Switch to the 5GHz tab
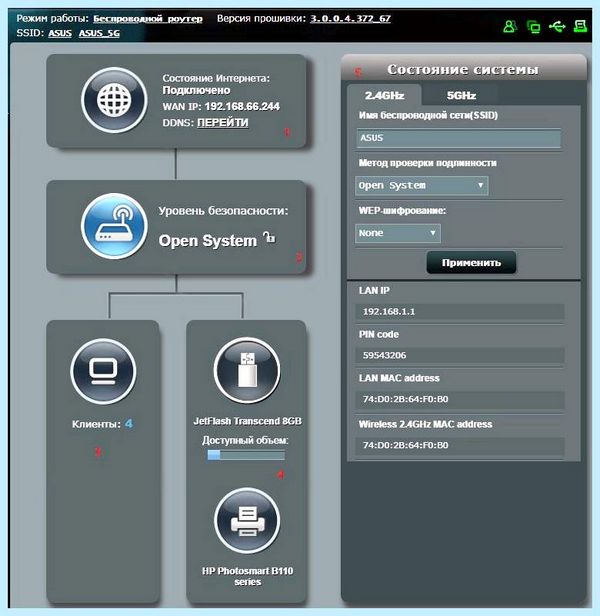The width and height of the screenshot is (600, 616). coord(461,95)
